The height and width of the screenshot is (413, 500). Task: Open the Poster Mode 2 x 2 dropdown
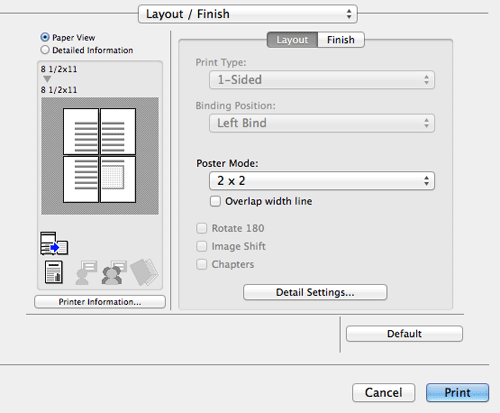[322, 181]
